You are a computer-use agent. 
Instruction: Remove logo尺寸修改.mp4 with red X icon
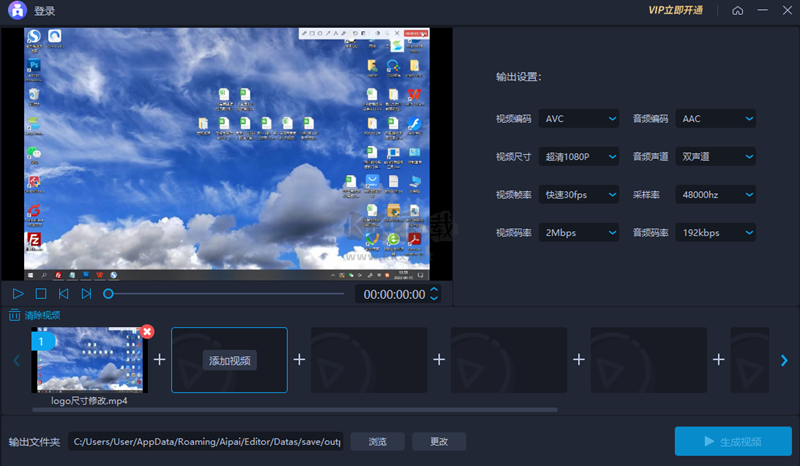147,331
